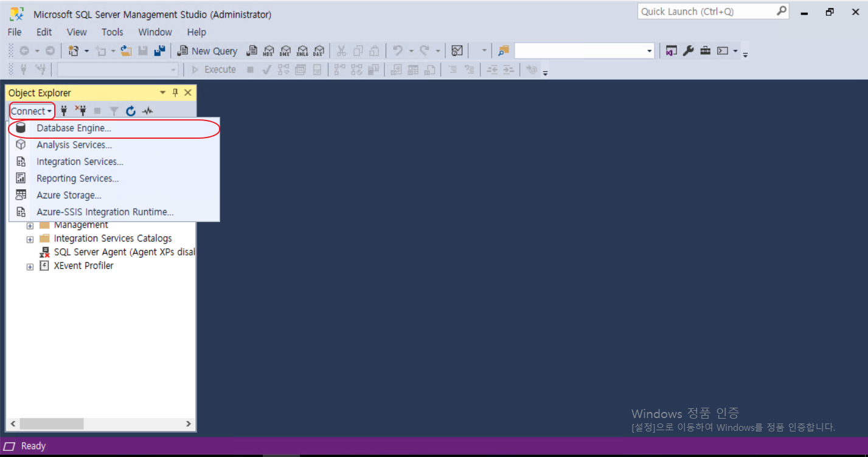The width and height of the screenshot is (868, 457).
Task: Expand Integration Services Catalogs node
Action: tap(30, 239)
